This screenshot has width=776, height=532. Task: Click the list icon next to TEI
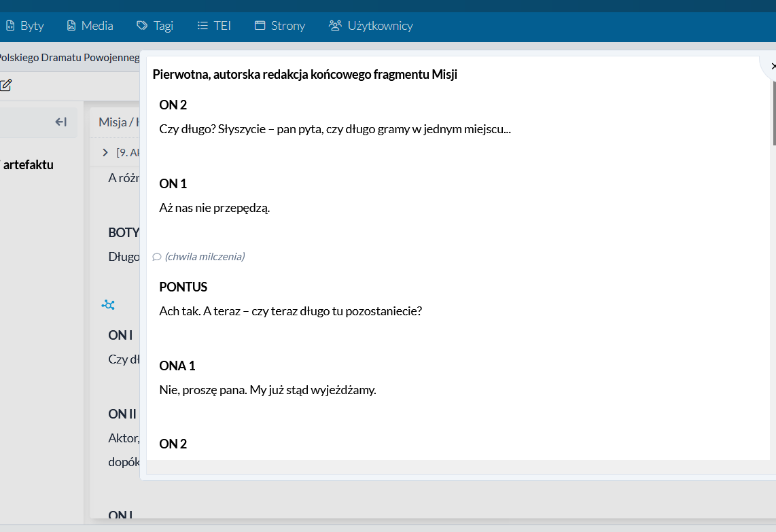pos(202,26)
